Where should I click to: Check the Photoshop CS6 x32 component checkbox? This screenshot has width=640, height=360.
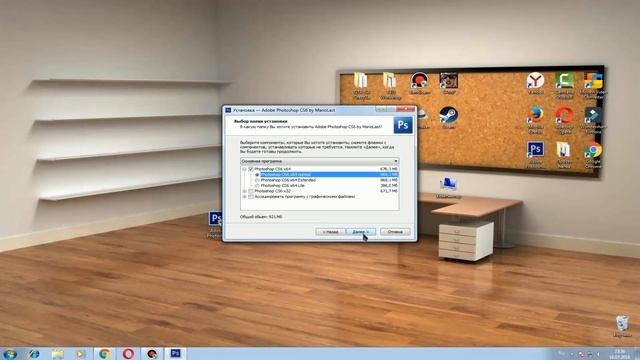click(x=251, y=191)
